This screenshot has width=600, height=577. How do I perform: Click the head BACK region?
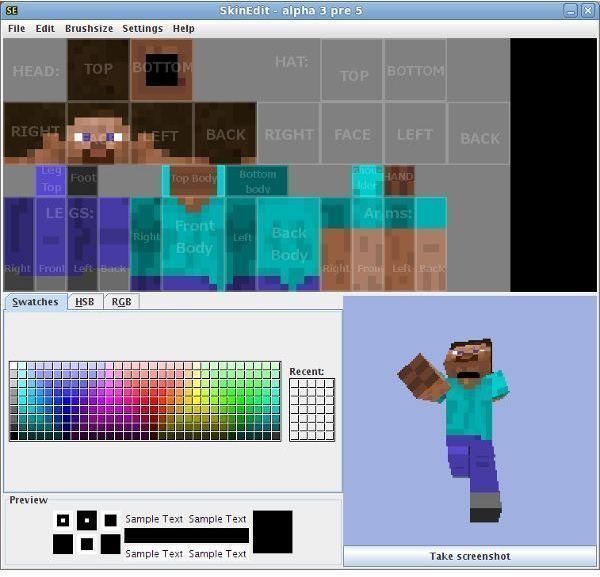click(225, 133)
